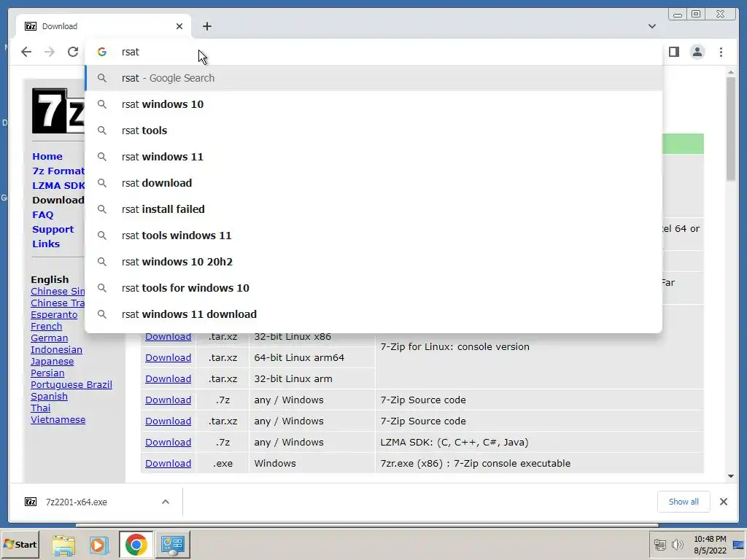Switch language to Japanese
This screenshot has width=747, height=560.
pos(52,362)
